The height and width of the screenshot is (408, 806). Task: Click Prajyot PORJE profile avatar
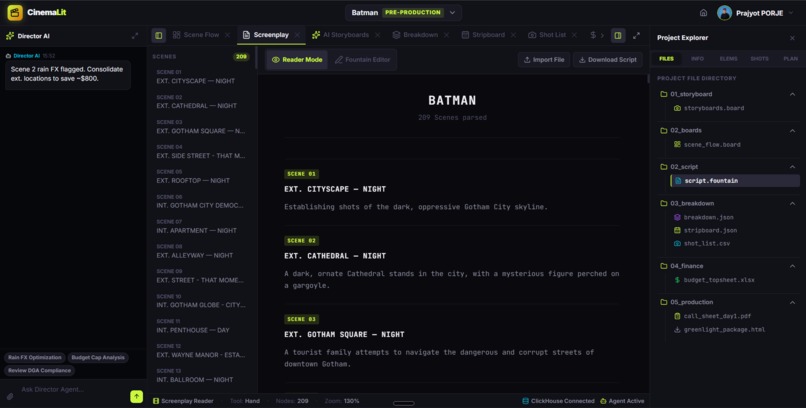724,13
